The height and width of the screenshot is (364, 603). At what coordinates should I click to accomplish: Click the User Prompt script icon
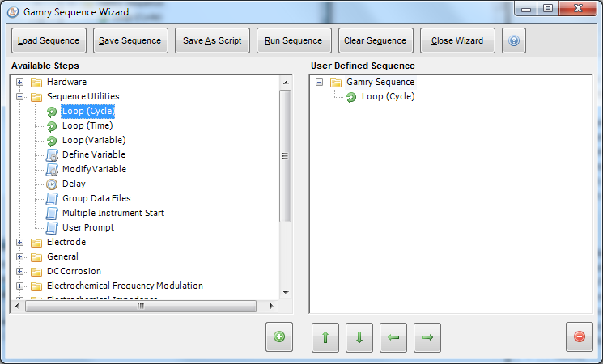coord(52,228)
